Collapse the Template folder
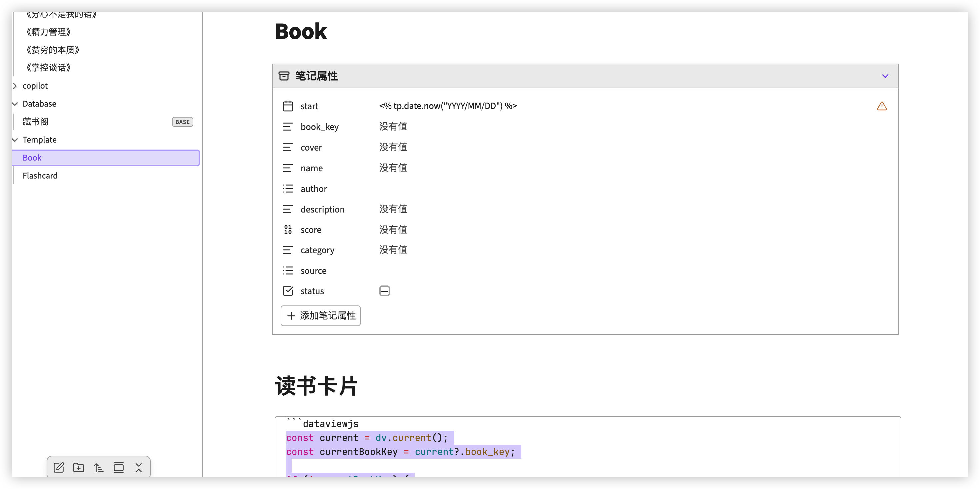980x489 pixels. [x=15, y=140]
